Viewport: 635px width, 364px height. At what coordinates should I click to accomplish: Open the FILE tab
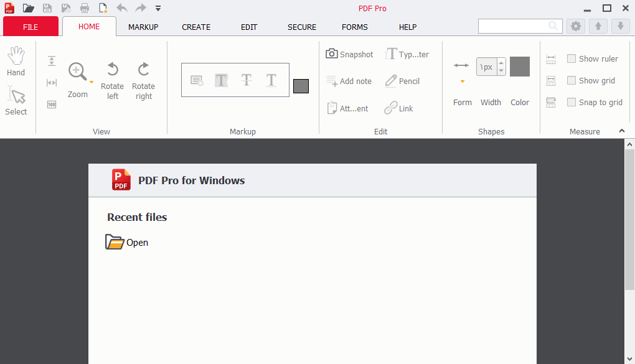[31, 27]
